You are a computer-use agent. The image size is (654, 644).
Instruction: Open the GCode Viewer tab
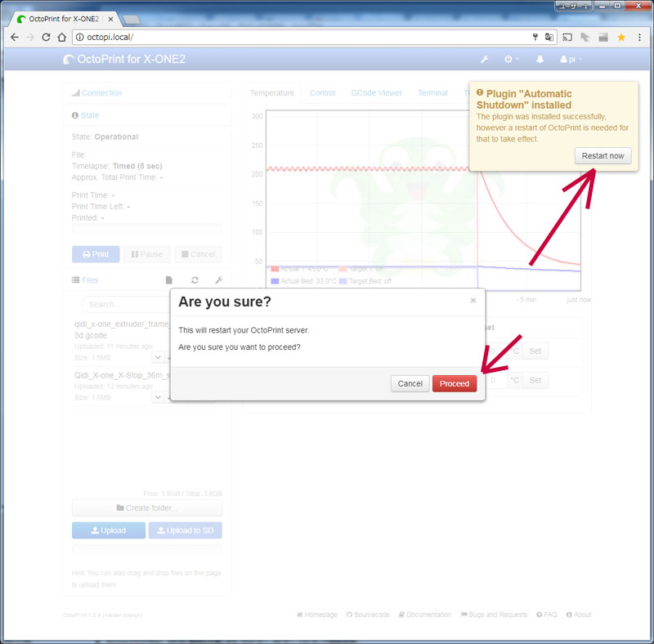tap(377, 92)
